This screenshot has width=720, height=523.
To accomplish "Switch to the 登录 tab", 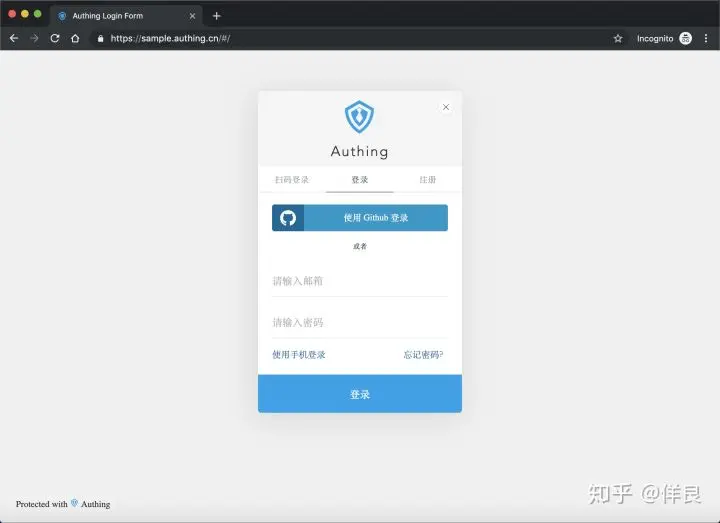I will (x=360, y=180).
